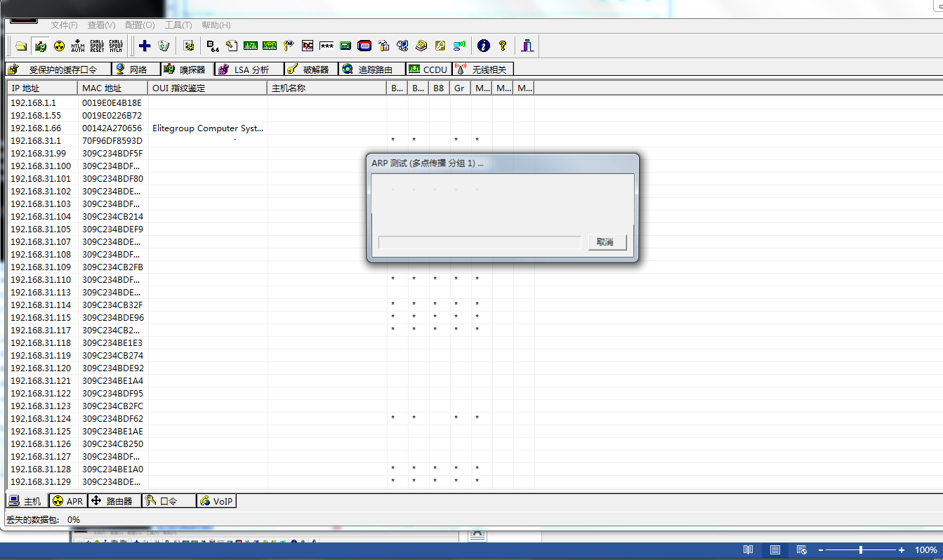The height and width of the screenshot is (560, 943).
Task: Toggle the Start/Stop Sniffer toolbar icon
Action: coord(40,46)
